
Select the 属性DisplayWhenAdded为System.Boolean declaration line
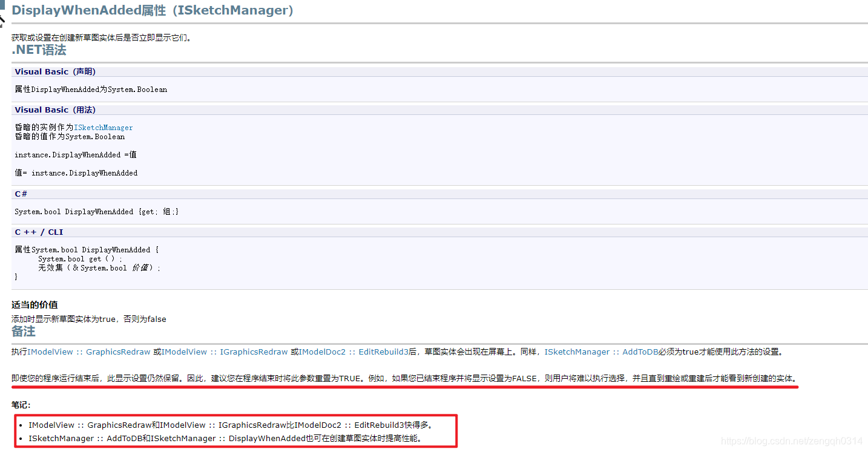click(x=91, y=90)
